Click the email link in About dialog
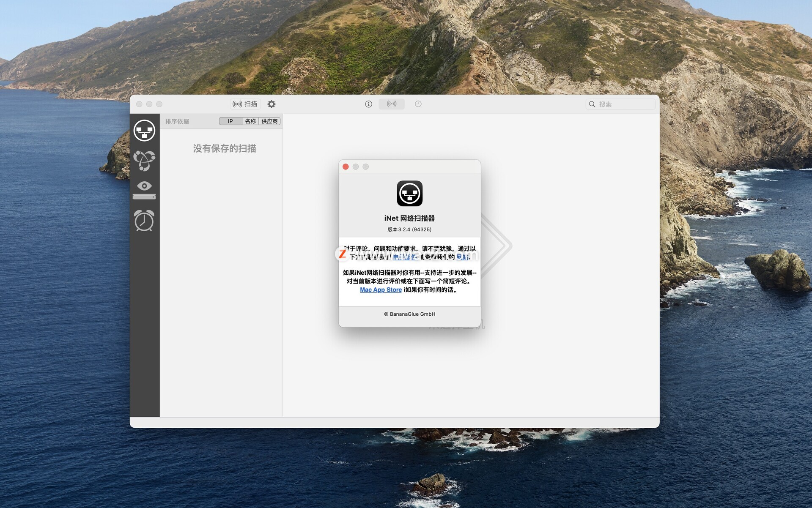This screenshot has height=508, width=812. (x=405, y=257)
